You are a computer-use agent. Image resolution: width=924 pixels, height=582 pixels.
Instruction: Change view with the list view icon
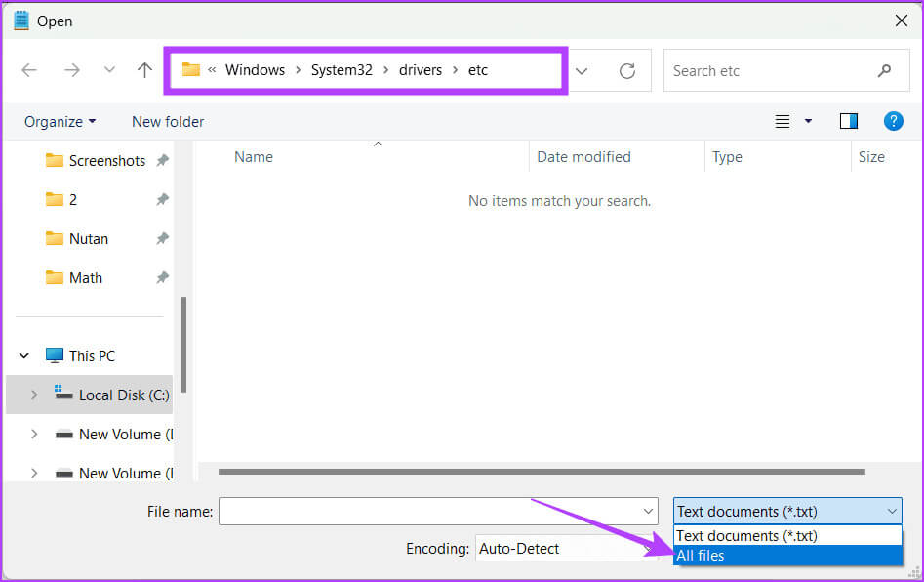782,121
